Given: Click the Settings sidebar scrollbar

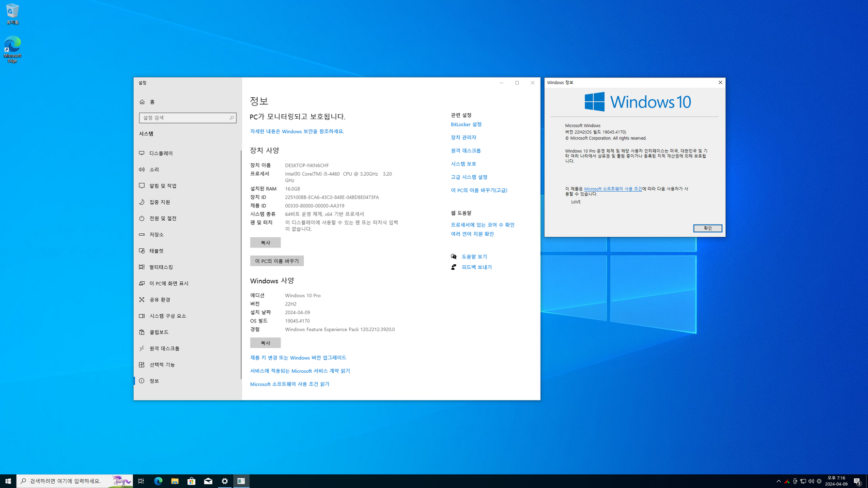Looking at the screenshot, I should [x=241, y=264].
